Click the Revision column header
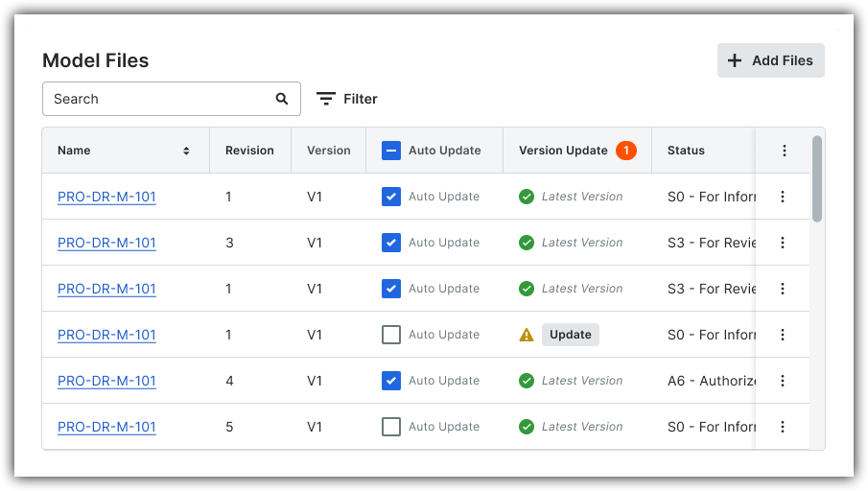868x491 pixels. pyautogui.click(x=249, y=151)
